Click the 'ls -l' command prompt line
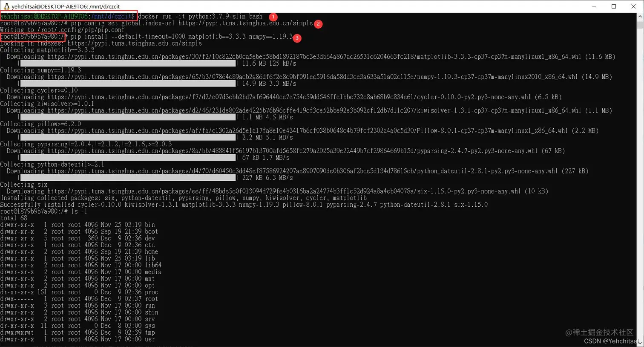Viewport: 644px width, 347px height. (43, 211)
